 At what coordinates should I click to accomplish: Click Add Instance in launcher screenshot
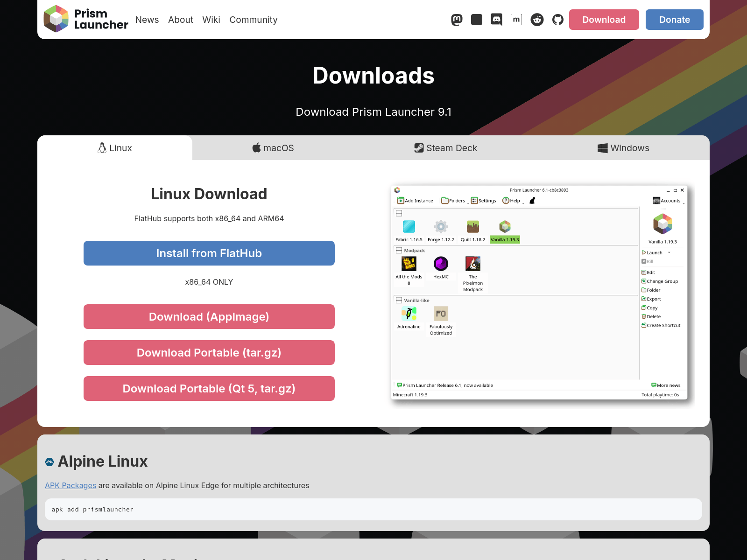[415, 201]
